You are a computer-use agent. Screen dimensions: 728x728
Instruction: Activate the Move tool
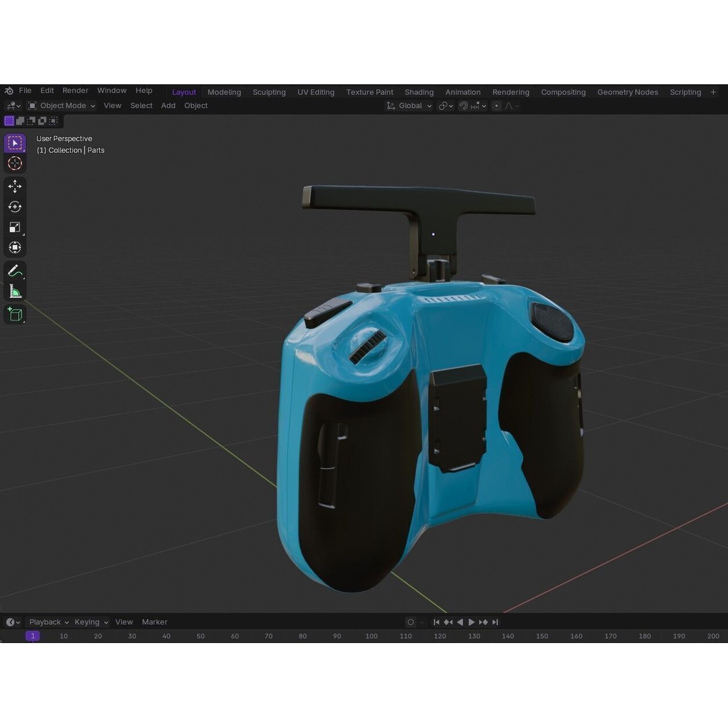coord(15,186)
